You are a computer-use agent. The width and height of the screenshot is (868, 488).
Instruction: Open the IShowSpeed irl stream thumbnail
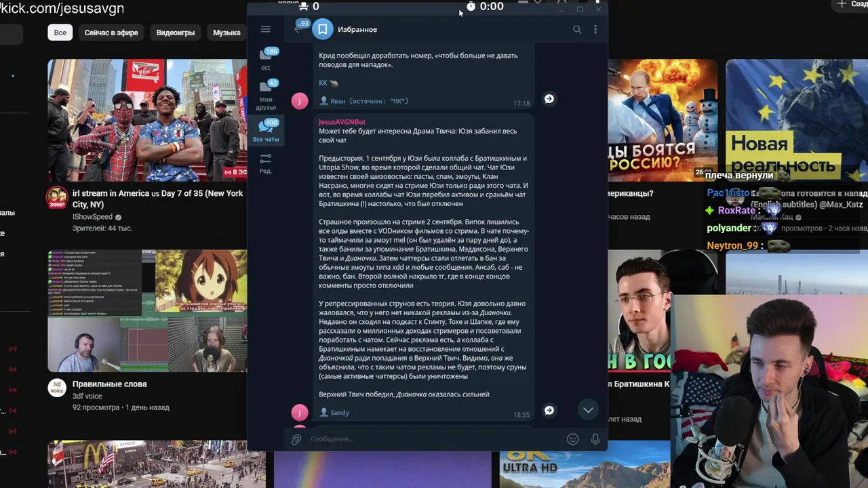147,120
